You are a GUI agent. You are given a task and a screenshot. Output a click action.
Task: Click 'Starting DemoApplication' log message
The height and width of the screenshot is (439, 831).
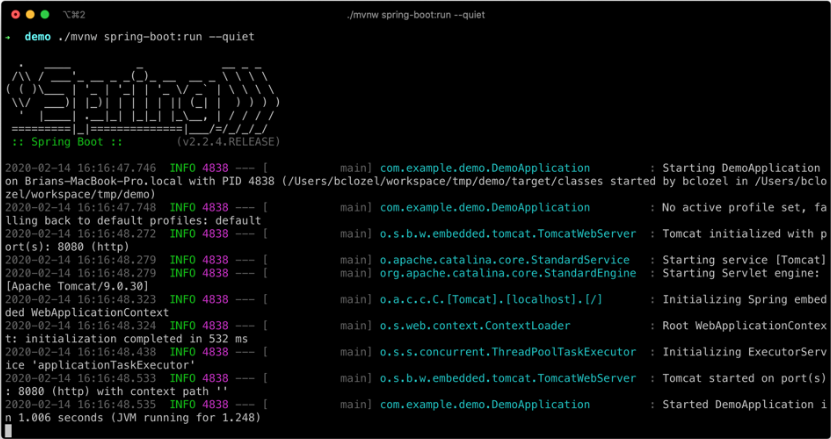tap(741, 168)
